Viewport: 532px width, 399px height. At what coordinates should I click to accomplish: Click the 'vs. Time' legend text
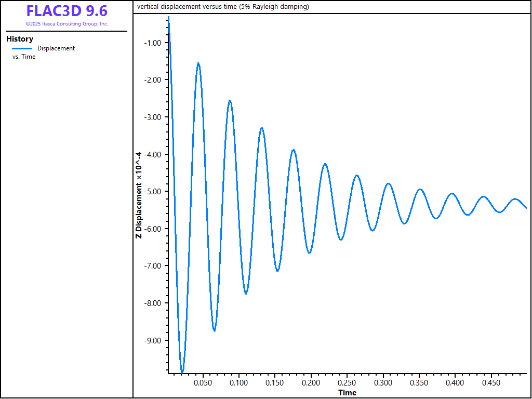click(24, 57)
